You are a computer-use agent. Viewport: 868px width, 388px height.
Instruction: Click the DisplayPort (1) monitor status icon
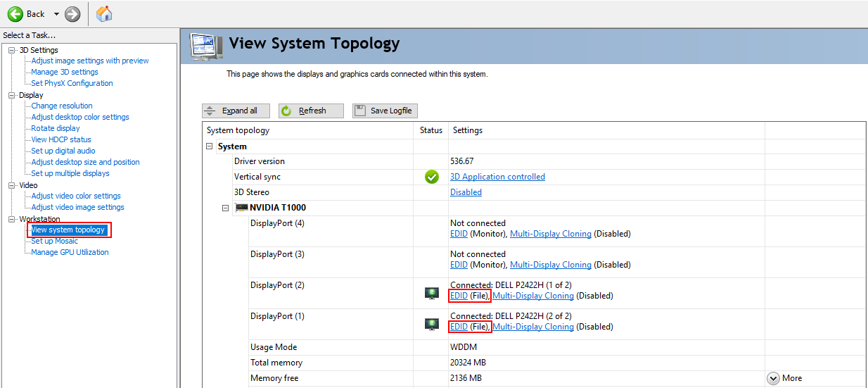432,324
